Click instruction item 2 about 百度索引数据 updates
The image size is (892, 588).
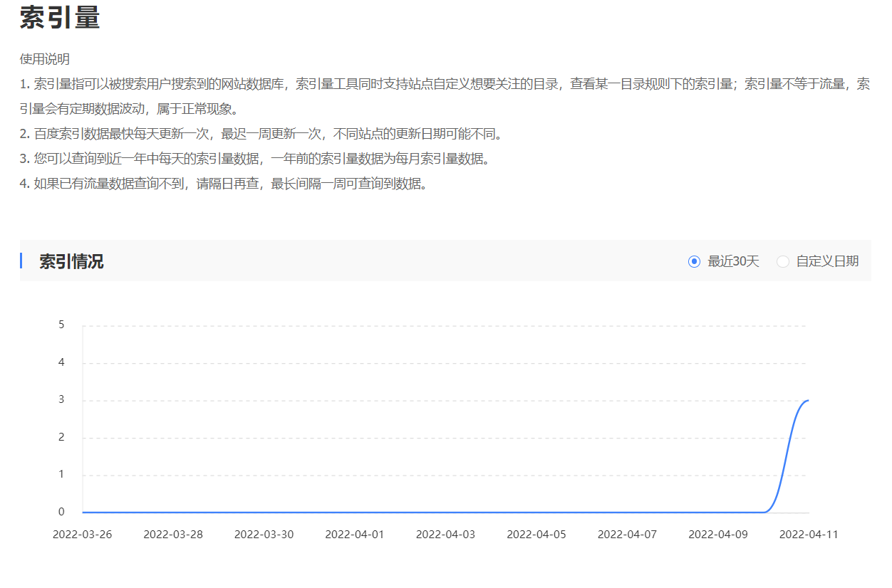click(262, 135)
